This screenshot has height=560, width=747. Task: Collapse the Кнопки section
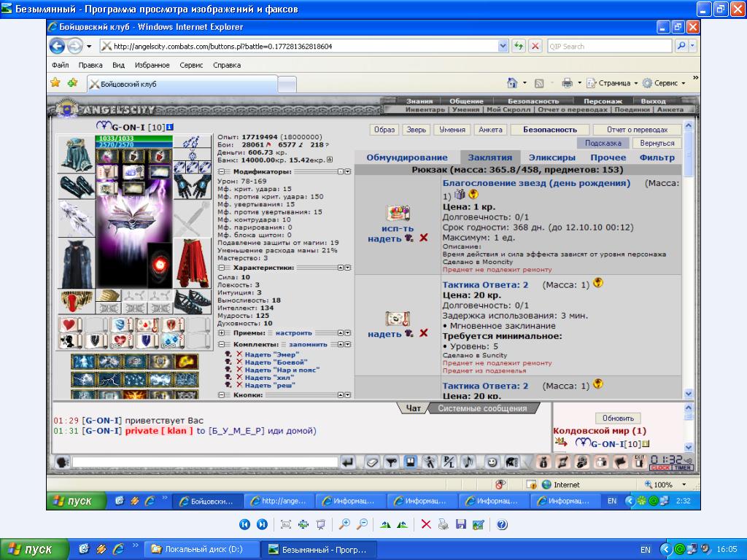(x=222, y=394)
